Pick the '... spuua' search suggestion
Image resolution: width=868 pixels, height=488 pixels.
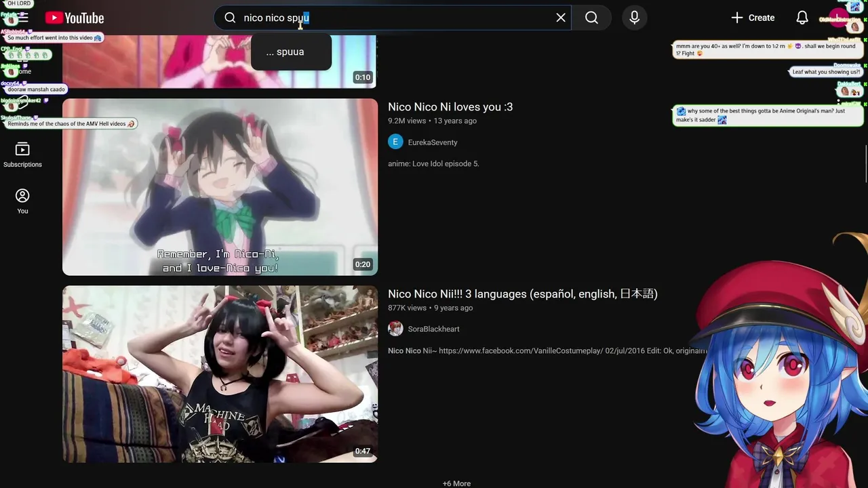point(291,52)
